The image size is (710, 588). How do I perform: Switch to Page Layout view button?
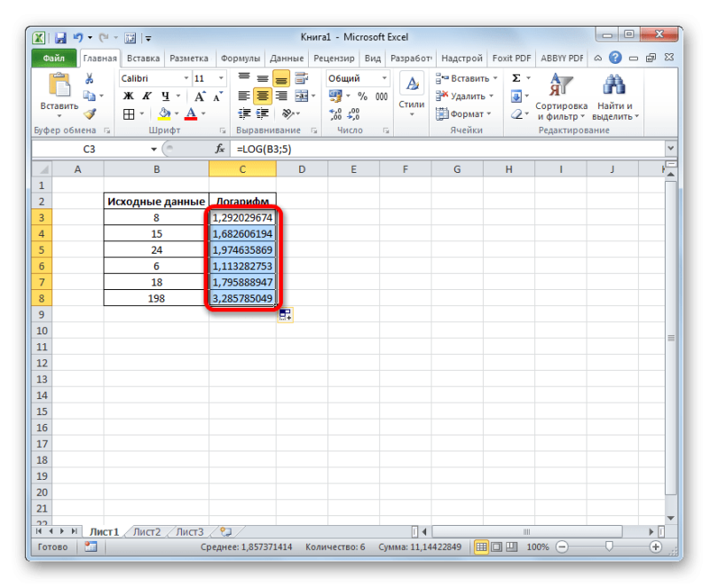point(496,547)
